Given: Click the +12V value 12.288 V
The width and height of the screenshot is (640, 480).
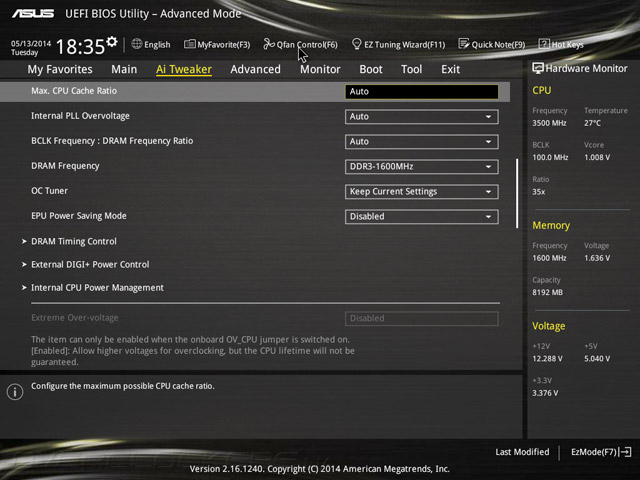Looking at the screenshot, I should point(547,359).
